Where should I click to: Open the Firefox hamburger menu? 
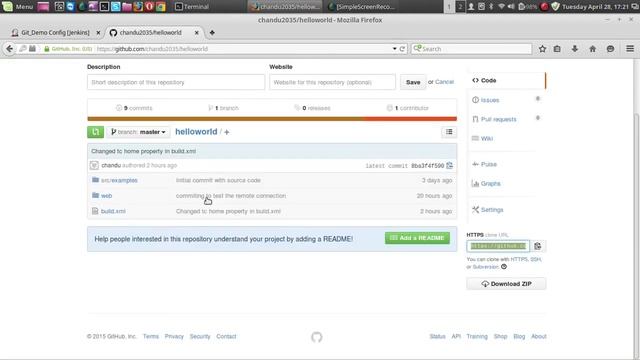click(630, 49)
